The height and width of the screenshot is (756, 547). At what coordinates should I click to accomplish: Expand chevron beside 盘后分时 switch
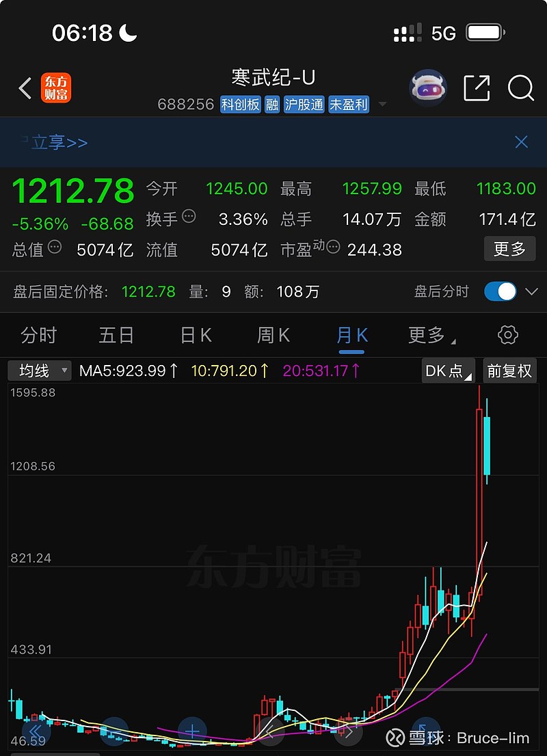[531, 291]
